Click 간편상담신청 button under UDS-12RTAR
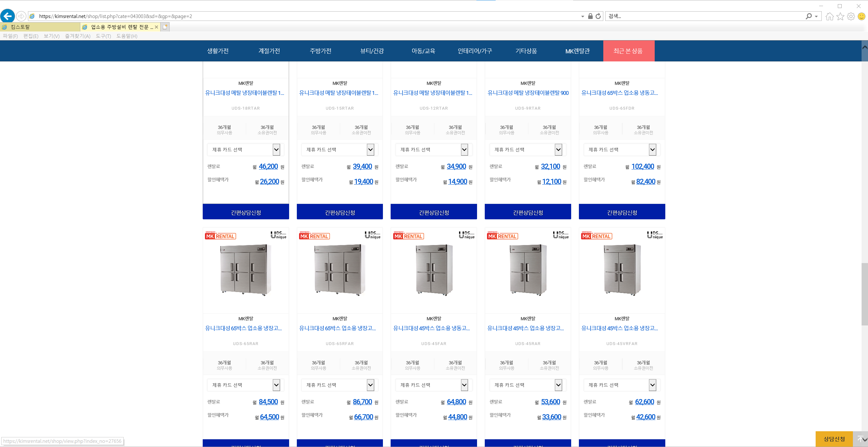 [x=434, y=212]
